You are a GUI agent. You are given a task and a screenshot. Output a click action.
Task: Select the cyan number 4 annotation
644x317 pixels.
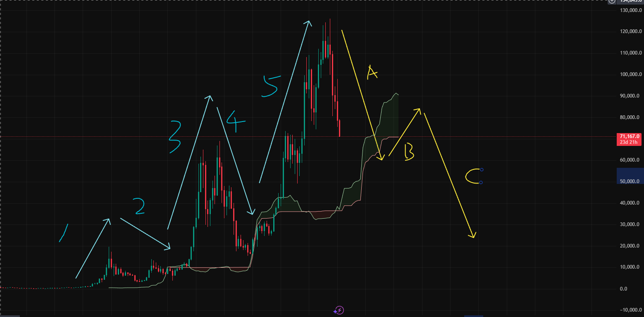235,122
